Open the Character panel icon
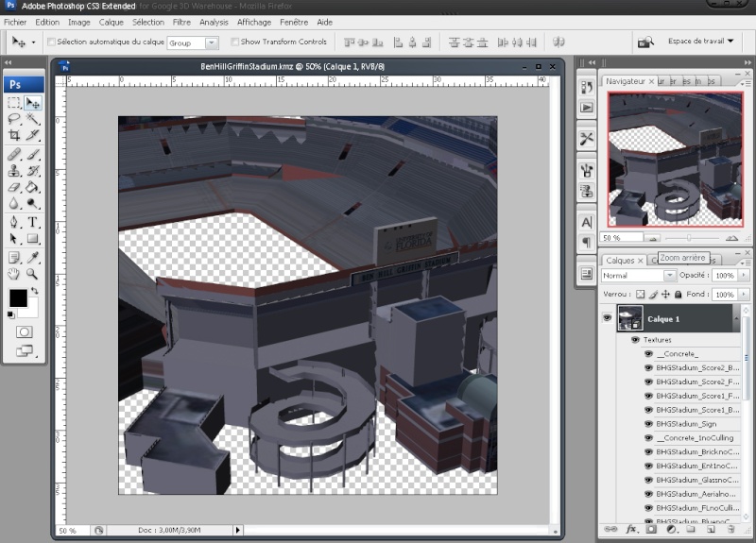Image resolution: width=756 pixels, height=543 pixels. 586,222
